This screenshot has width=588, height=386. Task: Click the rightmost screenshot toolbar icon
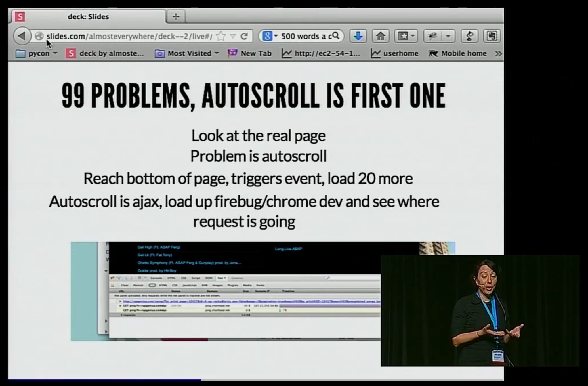tap(492, 36)
